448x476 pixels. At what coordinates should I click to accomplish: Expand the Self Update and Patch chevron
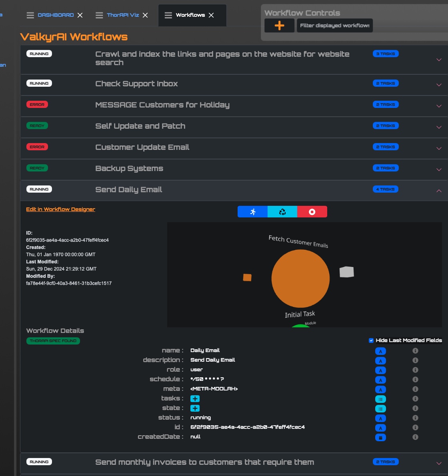pos(439,127)
